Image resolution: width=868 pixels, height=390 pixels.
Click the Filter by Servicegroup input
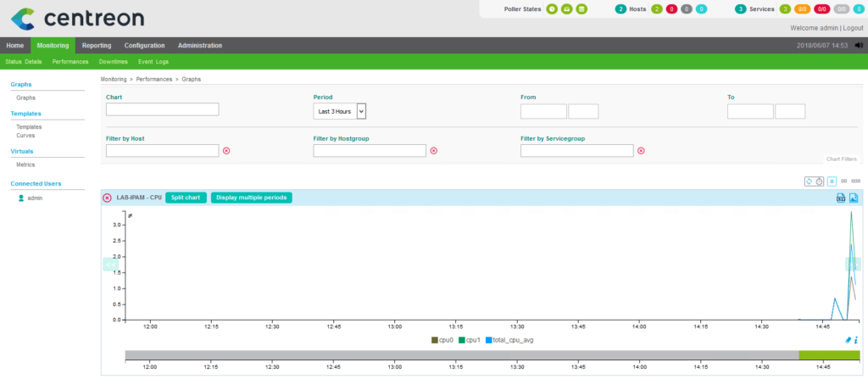coord(576,151)
